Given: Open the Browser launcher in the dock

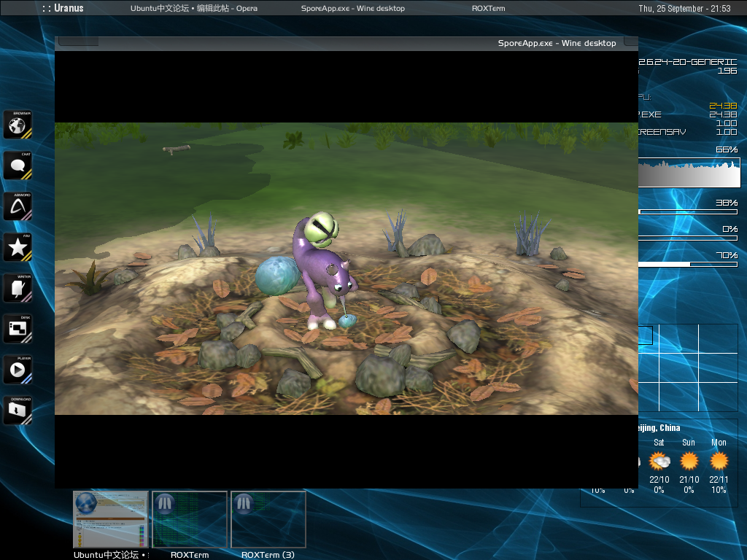Looking at the screenshot, I should click(18, 125).
